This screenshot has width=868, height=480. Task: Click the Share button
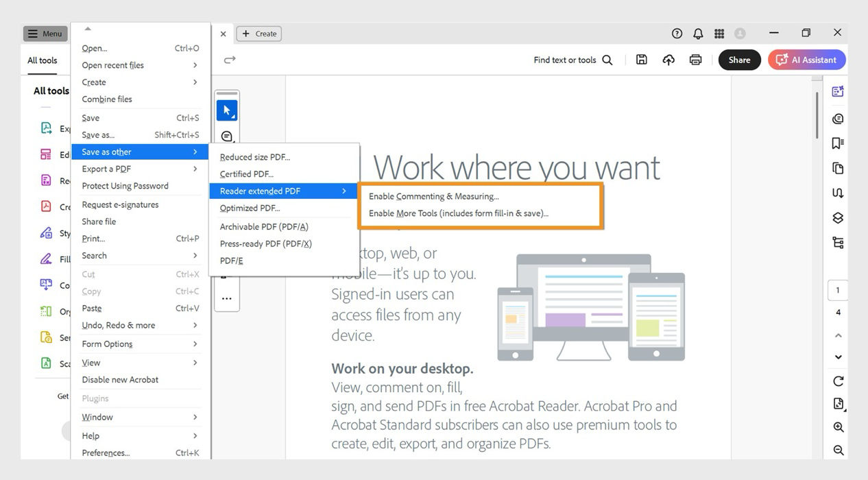(739, 60)
